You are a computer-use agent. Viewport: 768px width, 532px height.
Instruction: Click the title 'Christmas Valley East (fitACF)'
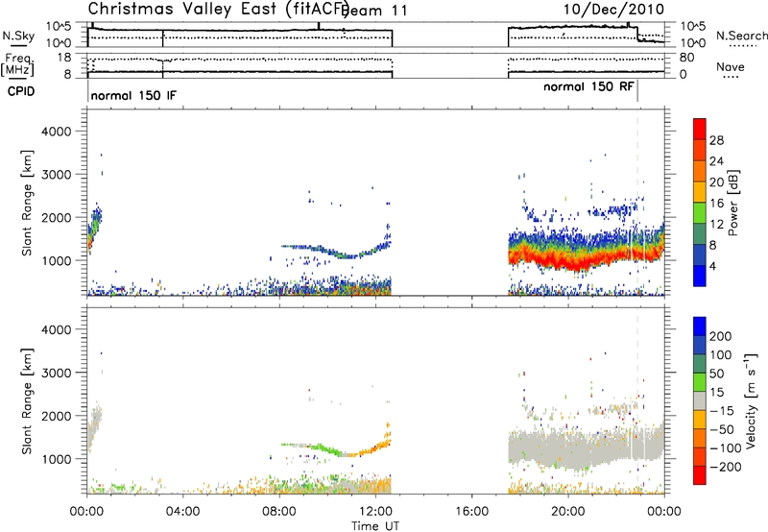[219, 9]
